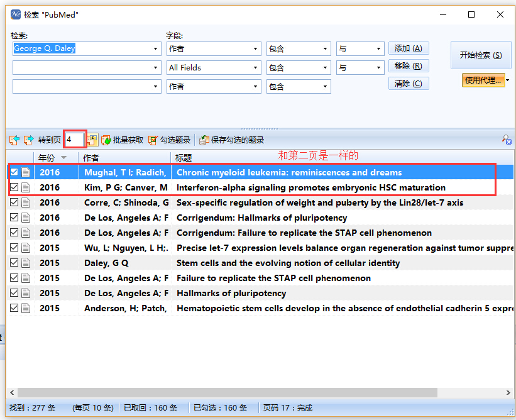Uncheck Corrigendum: Hallmarks of pluripotency record
Viewport: 516px width, 420px height.
(x=14, y=218)
